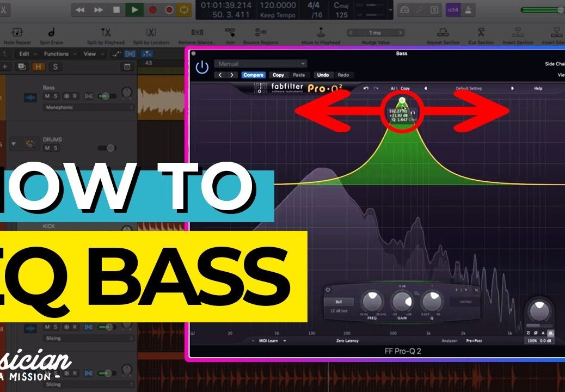Screen dimensions: 565x392
Task: Select the Note Repeat tool icon
Action: pos(17,33)
